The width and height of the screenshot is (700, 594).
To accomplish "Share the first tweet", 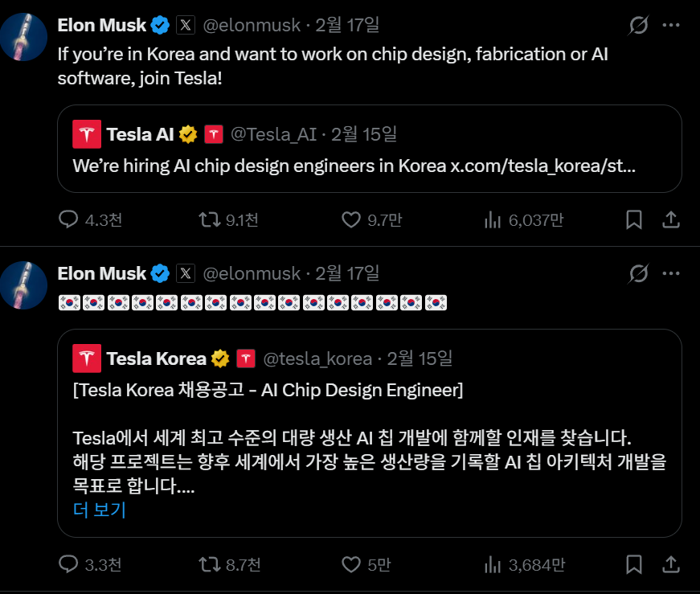I will tap(672, 219).
